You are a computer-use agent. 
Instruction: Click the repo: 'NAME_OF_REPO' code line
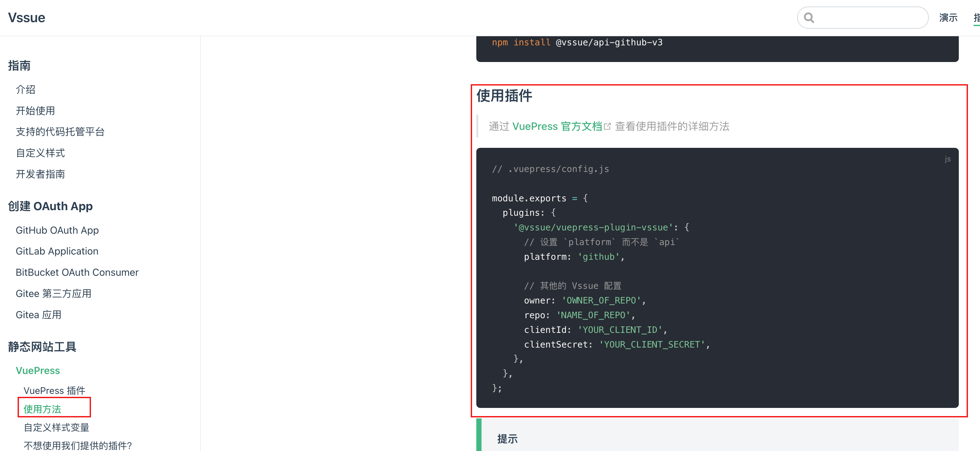pos(579,315)
